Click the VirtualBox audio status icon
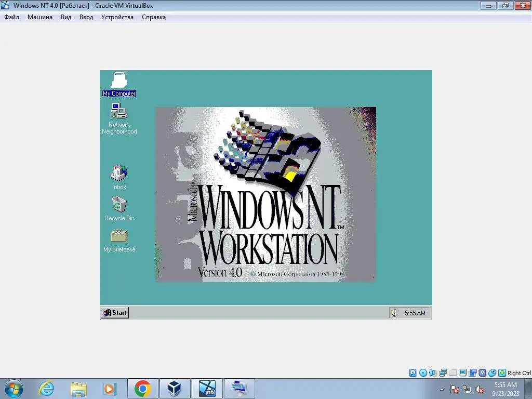This screenshot has height=399, width=532. [x=433, y=373]
